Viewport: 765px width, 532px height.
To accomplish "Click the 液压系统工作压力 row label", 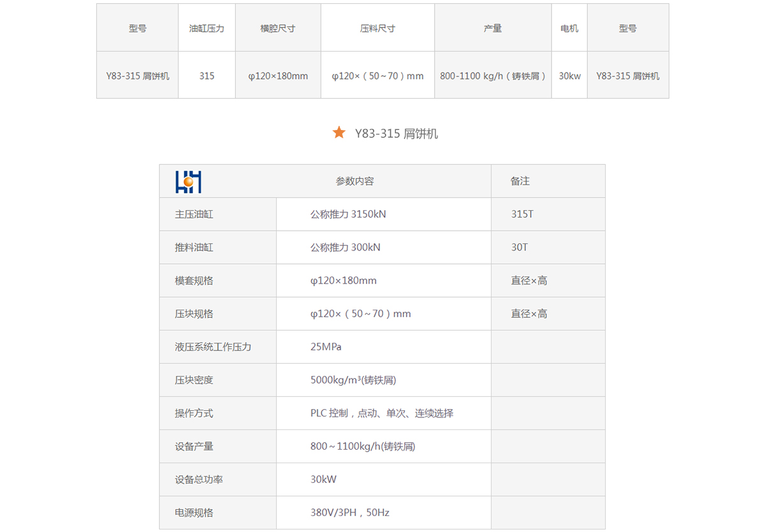I will [214, 347].
